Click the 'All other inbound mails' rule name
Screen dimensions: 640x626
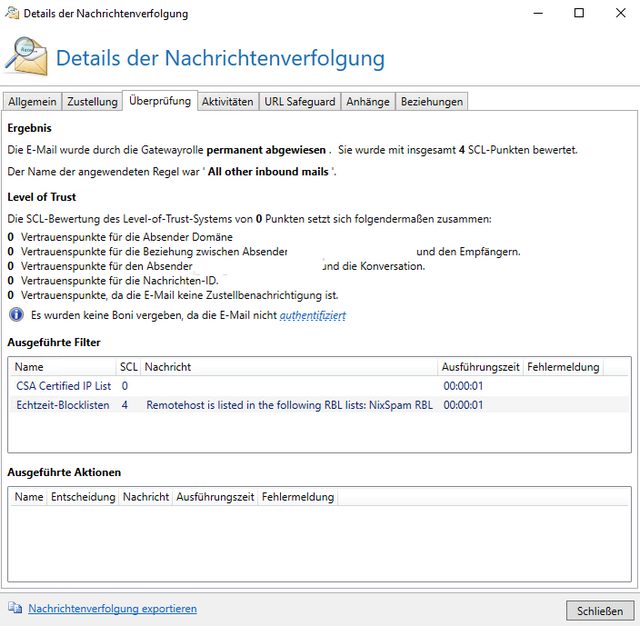(x=268, y=171)
